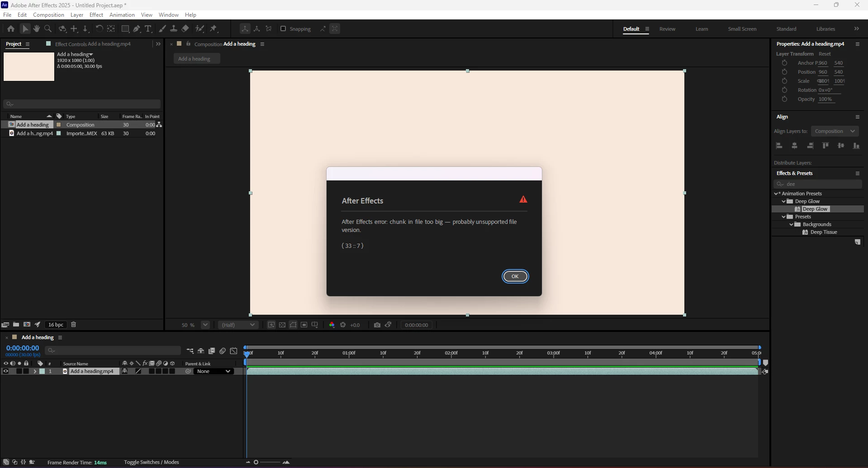
Task: Reset the Layer Transform properties
Action: tap(825, 54)
